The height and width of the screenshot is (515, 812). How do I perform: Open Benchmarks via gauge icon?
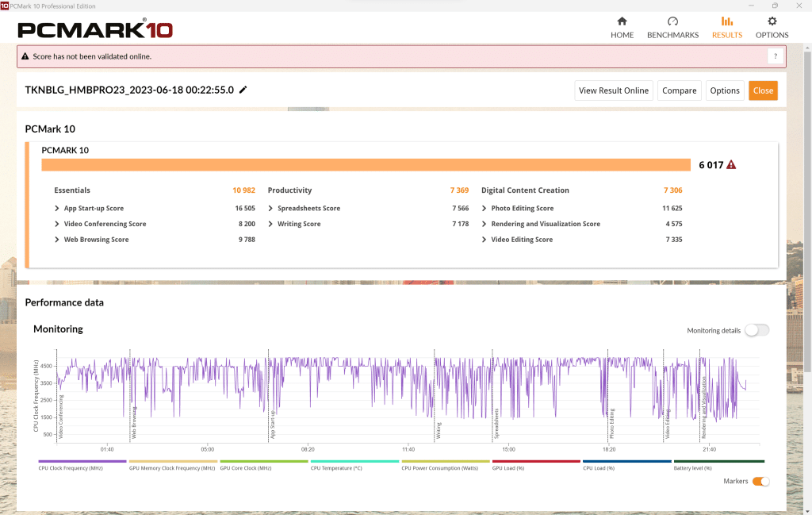[672, 21]
